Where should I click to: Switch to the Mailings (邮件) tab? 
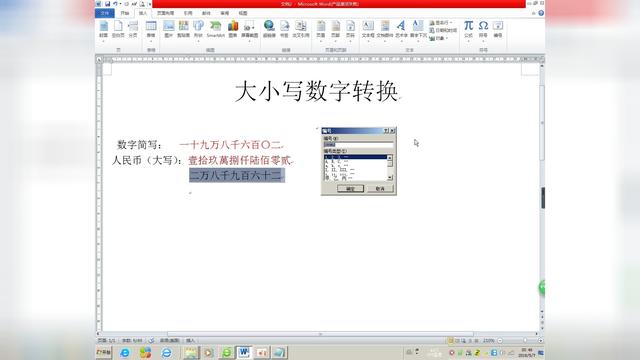click(206, 13)
